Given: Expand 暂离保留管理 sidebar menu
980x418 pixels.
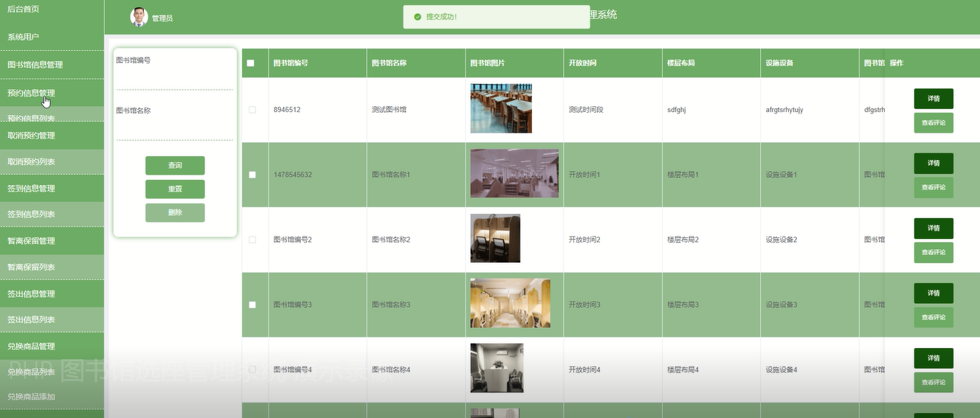Looking at the screenshot, I should pos(52,241).
